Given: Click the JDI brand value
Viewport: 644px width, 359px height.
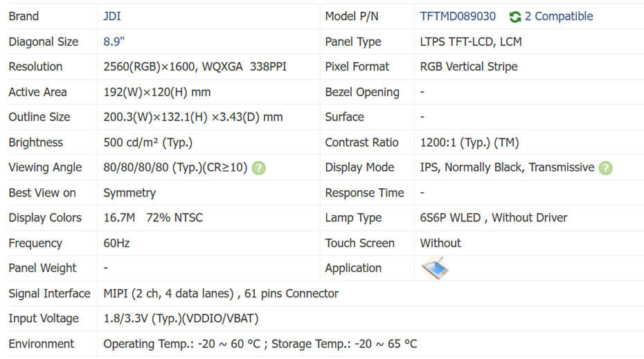Looking at the screenshot, I should pos(112,17).
